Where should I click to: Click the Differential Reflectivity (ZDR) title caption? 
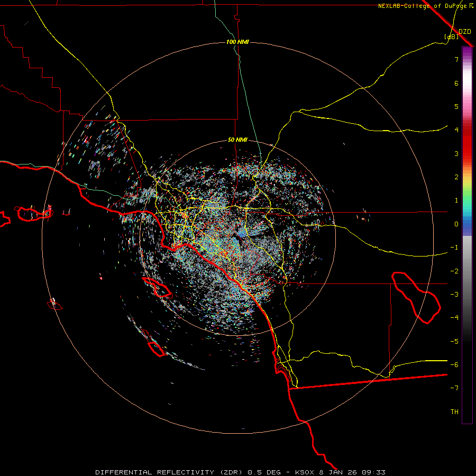pyautogui.click(x=170, y=472)
